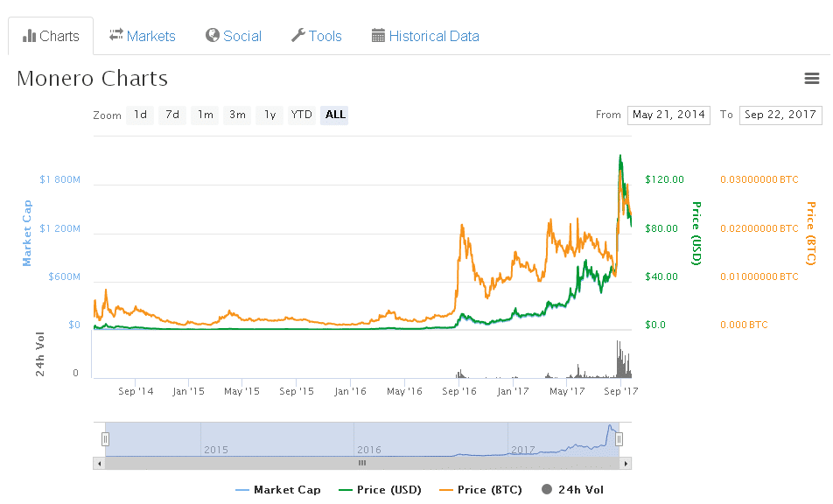833x504 pixels.
Task: Click the vertical Market Cap axis title
Action: [x=26, y=233]
